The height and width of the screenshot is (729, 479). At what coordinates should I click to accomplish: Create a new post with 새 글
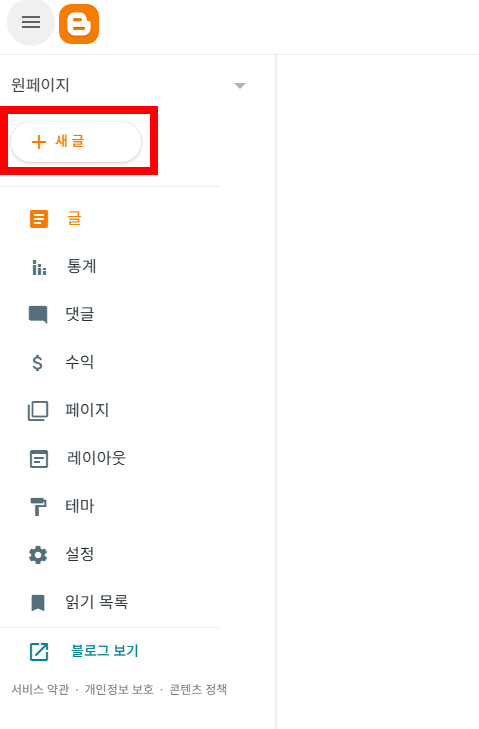point(76,142)
